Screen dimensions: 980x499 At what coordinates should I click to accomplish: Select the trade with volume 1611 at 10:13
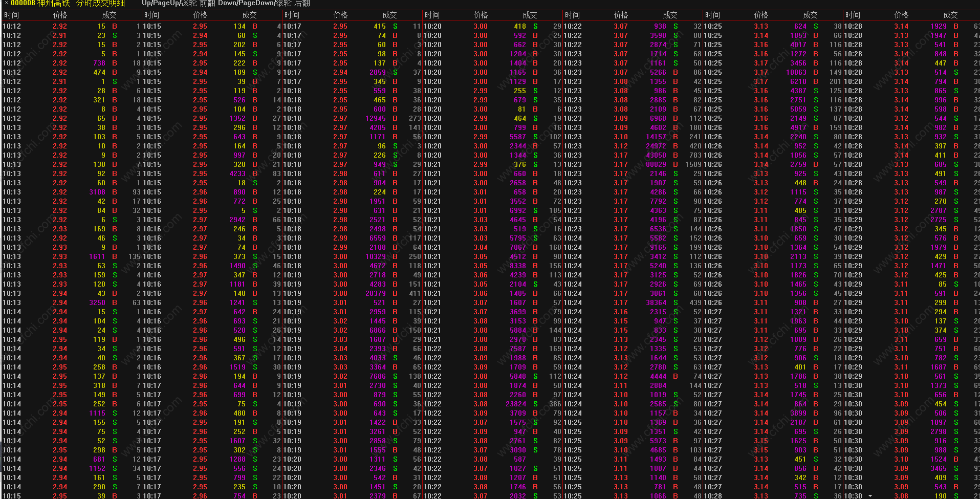click(x=97, y=256)
